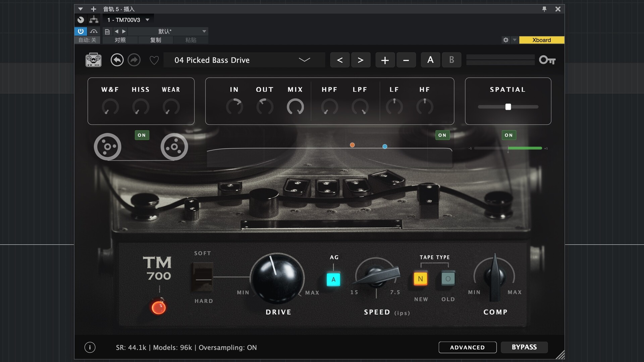Viewport: 644px width, 362px height.
Task: Click the key license icon
Action: 547,60
